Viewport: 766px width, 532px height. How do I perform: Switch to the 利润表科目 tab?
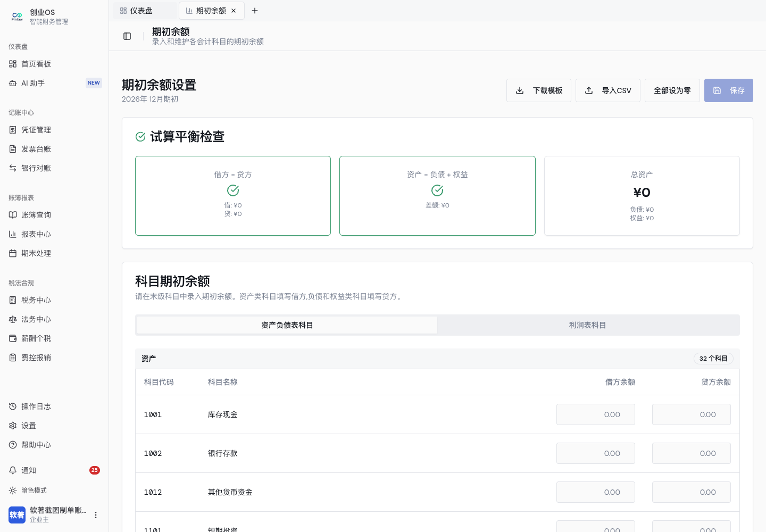[x=587, y=325]
